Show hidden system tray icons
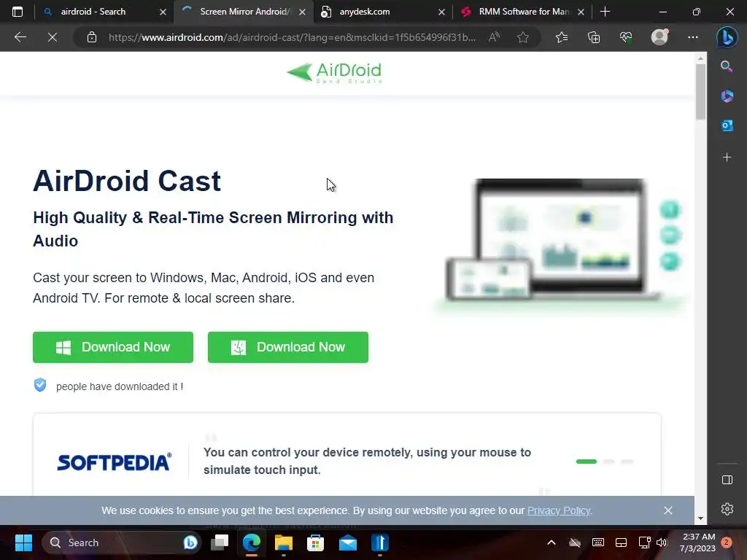 click(x=551, y=542)
